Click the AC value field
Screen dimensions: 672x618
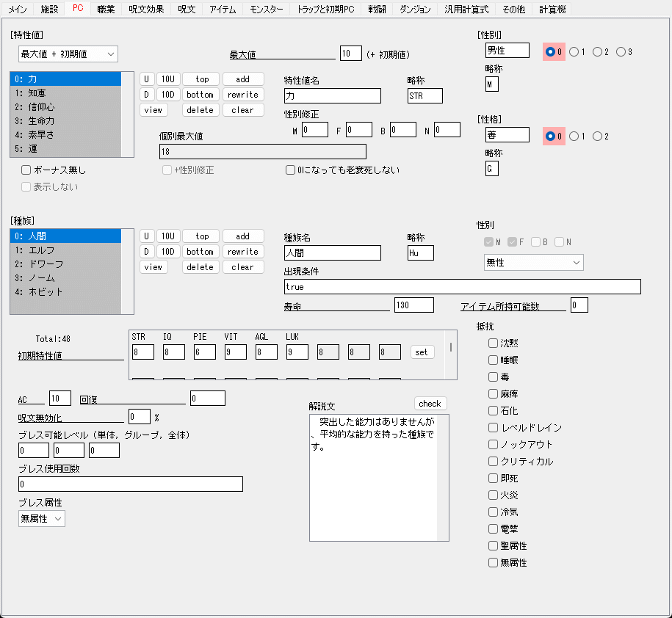60,399
